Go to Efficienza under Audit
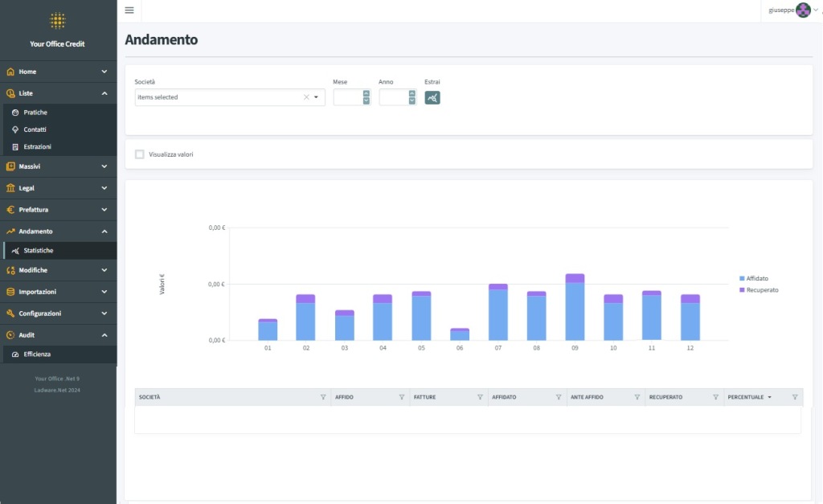 pos(37,354)
